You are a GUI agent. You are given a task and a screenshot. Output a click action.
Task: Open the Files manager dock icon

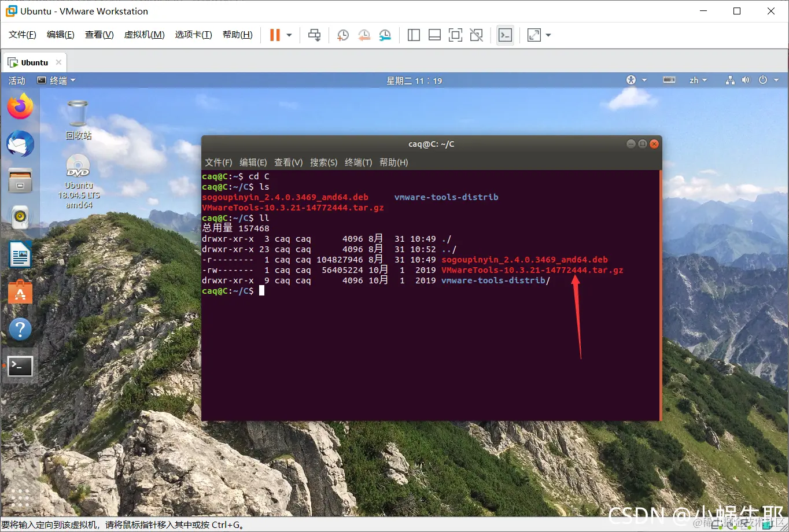pos(20,181)
